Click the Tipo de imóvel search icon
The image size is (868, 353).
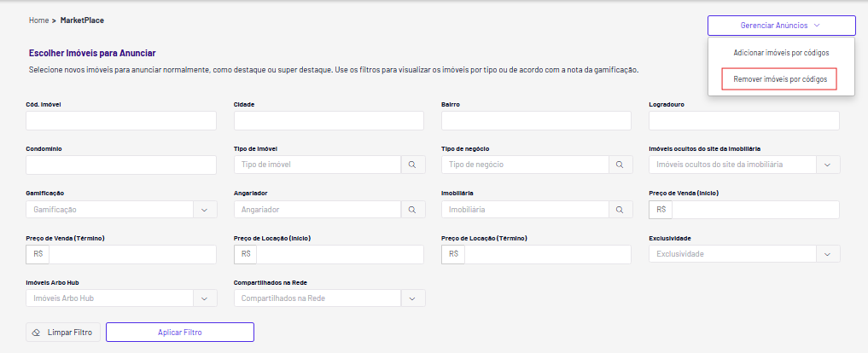coord(412,165)
